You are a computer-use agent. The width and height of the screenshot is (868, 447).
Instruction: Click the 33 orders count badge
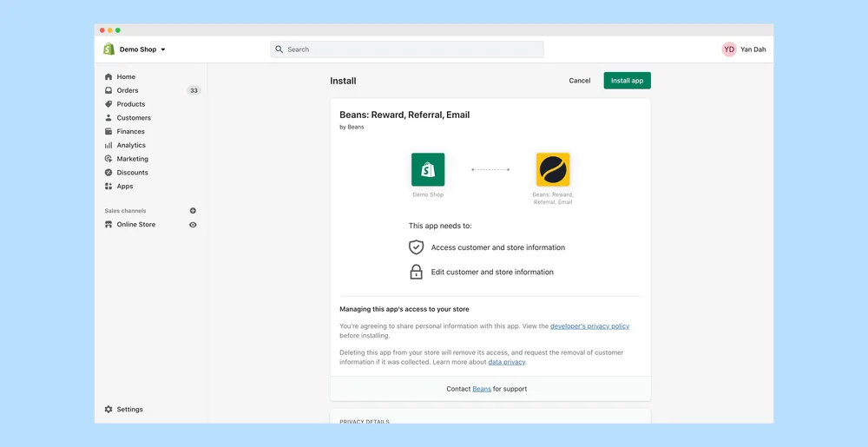[x=194, y=91]
